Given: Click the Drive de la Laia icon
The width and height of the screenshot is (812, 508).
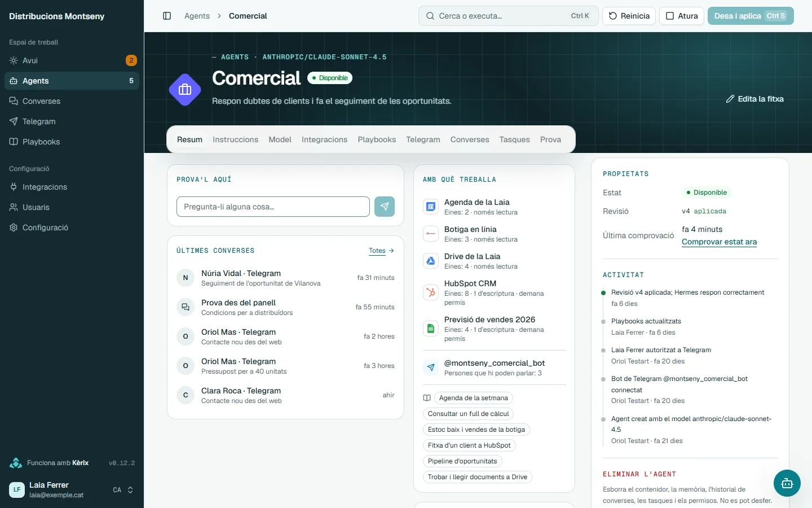Looking at the screenshot, I should tap(431, 261).
